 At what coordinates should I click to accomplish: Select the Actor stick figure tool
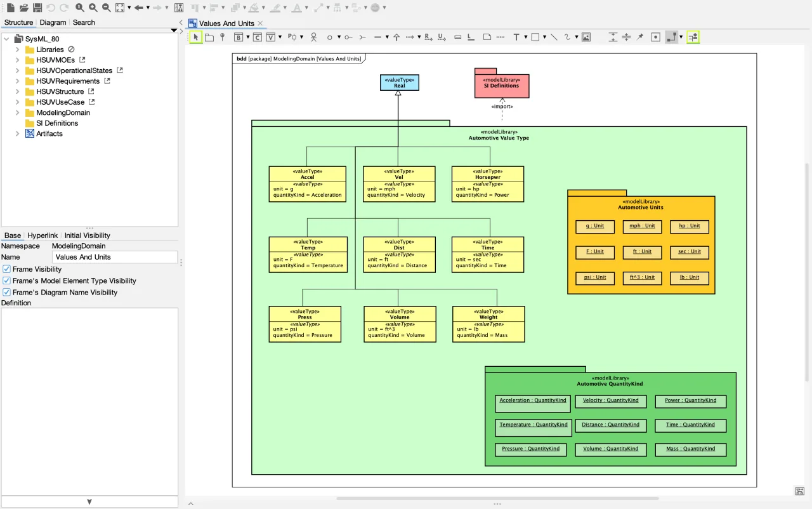[313, 37]
